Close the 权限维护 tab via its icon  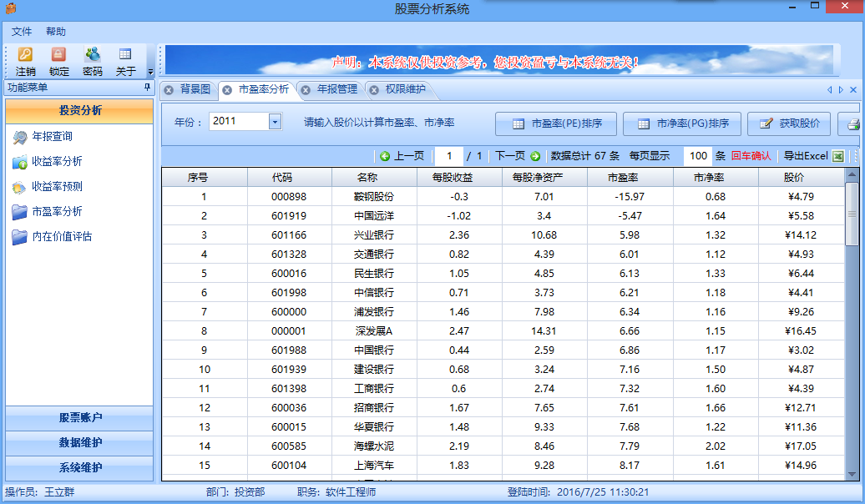374,90
